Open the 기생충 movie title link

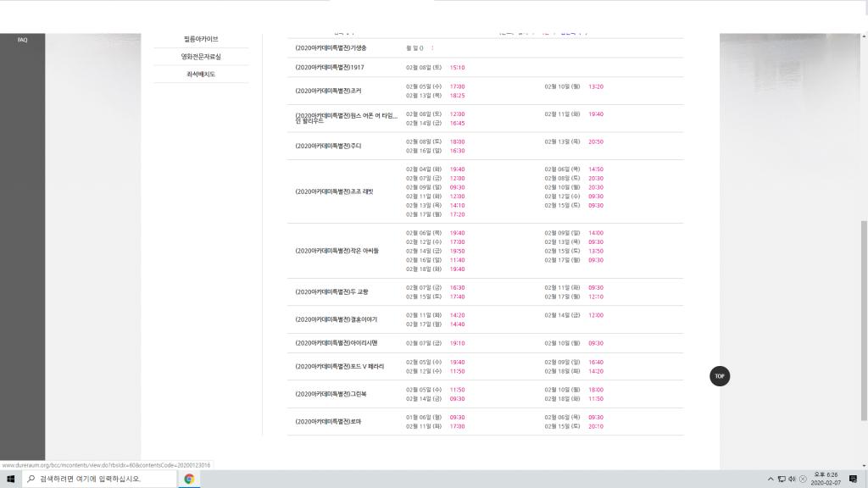(x=331, y=48)
